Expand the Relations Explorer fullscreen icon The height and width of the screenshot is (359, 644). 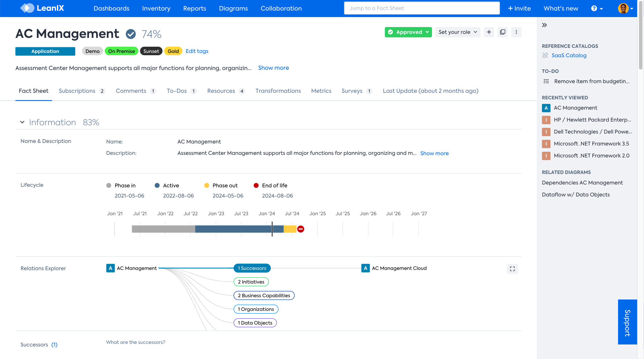click(512, 268)
